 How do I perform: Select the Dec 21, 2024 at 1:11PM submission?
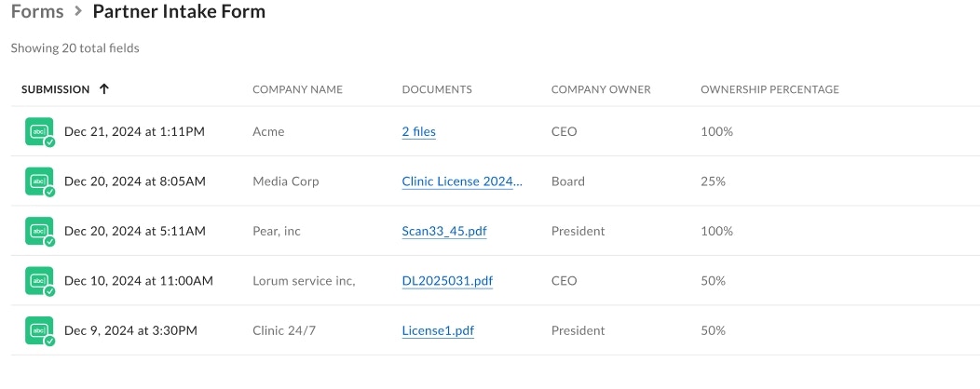[134, 132]
